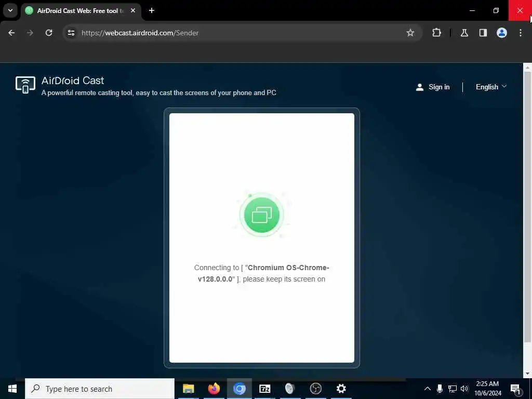Viewport: 532px width, 399px height.
Task: Open Firefox from the taskbar
Action: (x=214, y=389)
